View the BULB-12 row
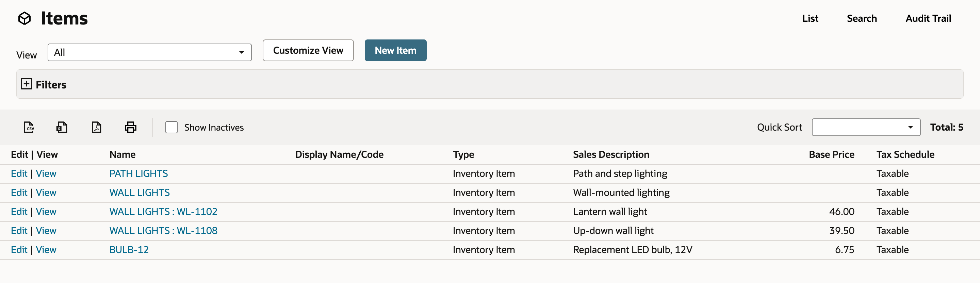980x283 pixels. coord(46,250)
